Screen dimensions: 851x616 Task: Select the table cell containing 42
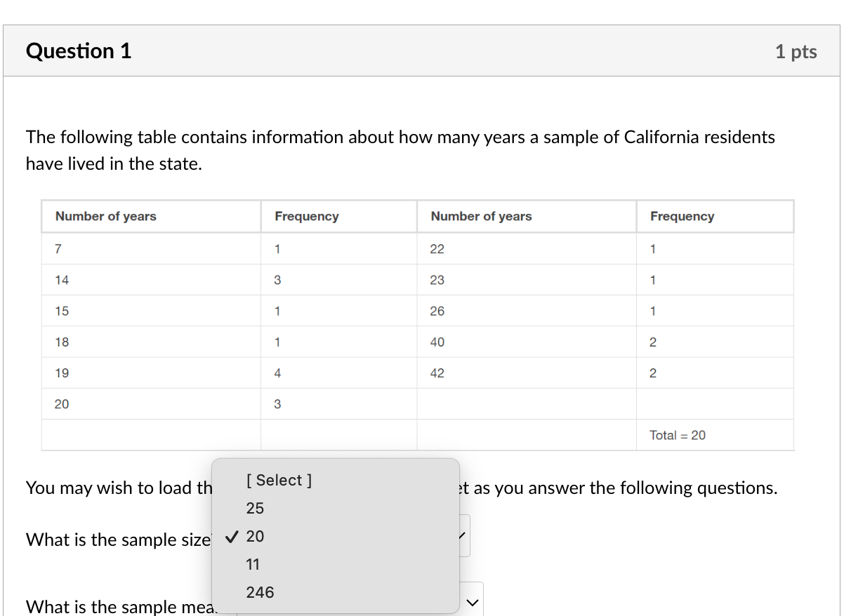pyautogui.click(x=437, y=373)
